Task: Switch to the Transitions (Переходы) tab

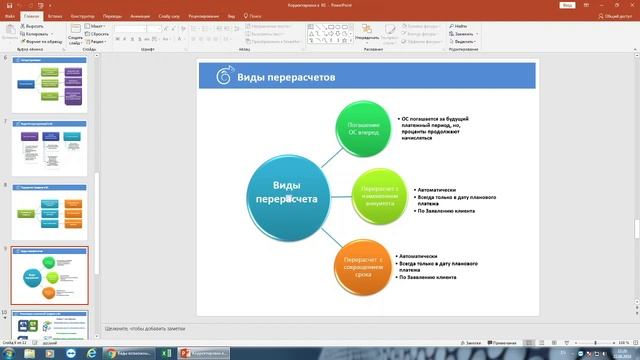Action: [112, 16]
